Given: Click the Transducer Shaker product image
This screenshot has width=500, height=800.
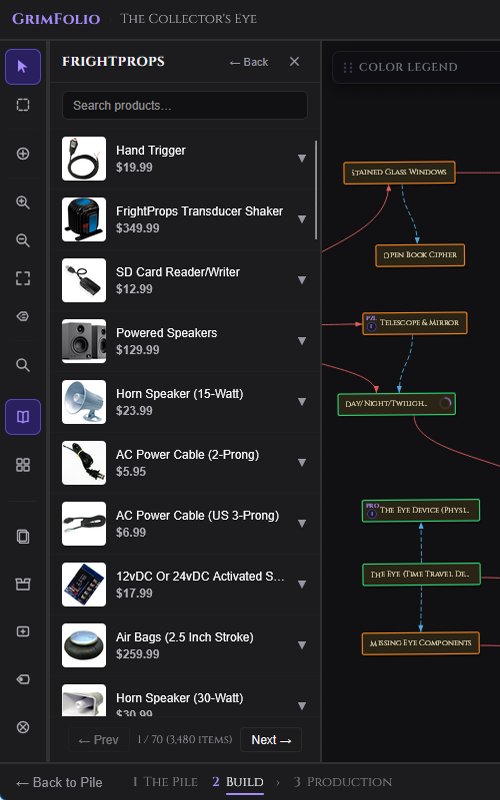Looking at the screenshot, I should pos(84,219).
